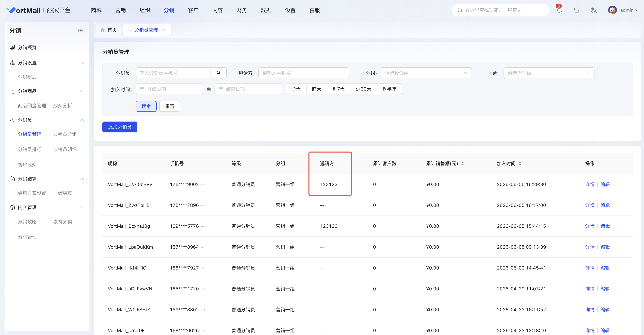The height and width of the screenshot is (335, 644).
Task: Open the 营销 top menu
Action: pyautogui.click(x=121, y=10)
